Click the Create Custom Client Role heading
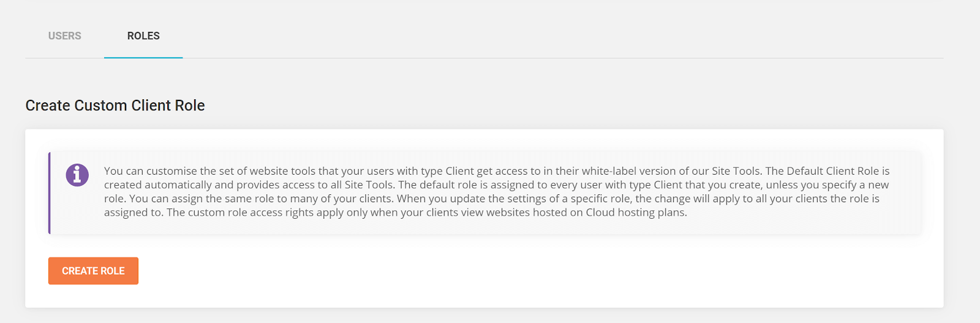 pyautogui.click(x=115, y=105)
